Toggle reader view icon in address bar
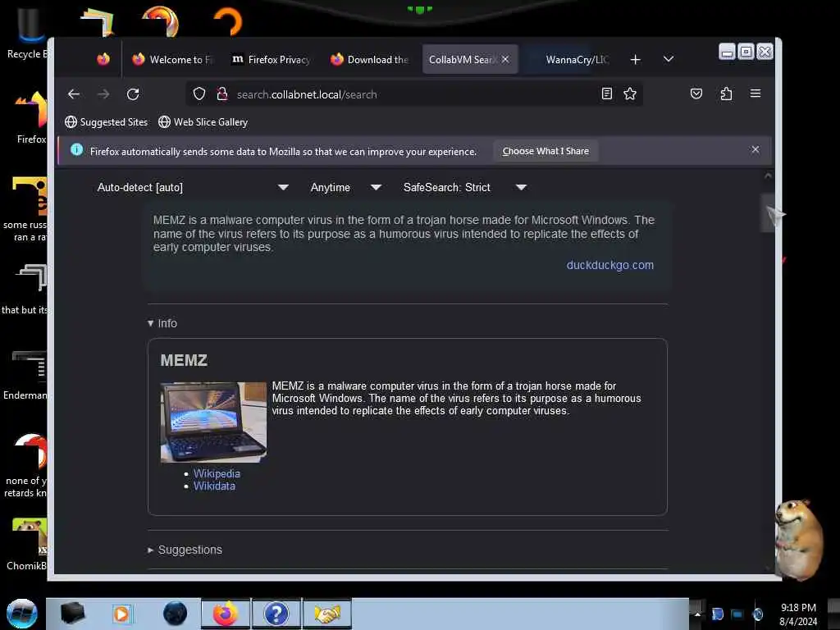This screenshot has width=840, height=630. [x=606, y=94]
